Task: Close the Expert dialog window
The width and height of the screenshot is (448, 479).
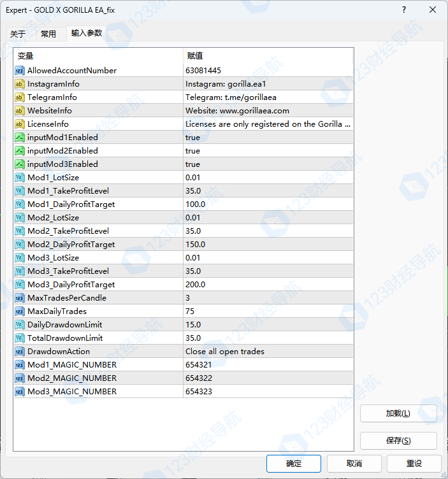Action: (433, 10)
